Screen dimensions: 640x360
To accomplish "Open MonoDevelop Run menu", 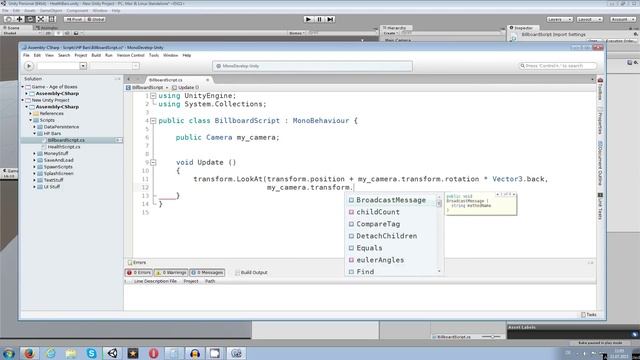I will [x=109, y=55].
